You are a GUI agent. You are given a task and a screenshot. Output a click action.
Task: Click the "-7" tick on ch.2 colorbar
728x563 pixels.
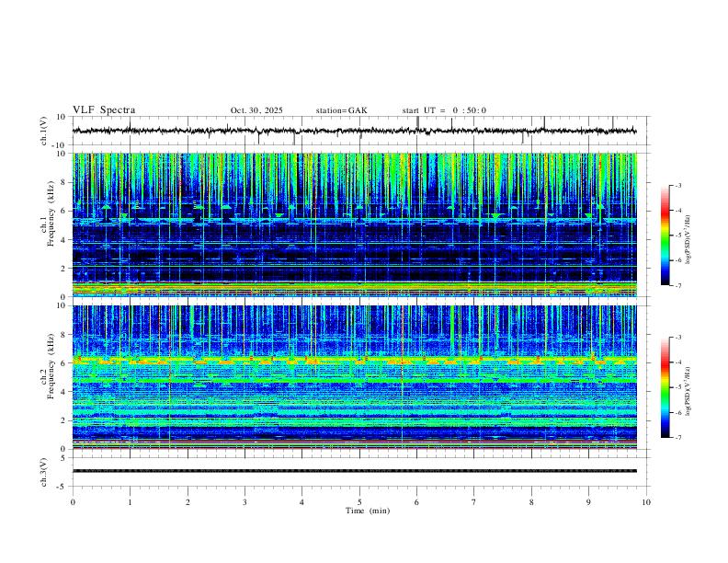678,438
